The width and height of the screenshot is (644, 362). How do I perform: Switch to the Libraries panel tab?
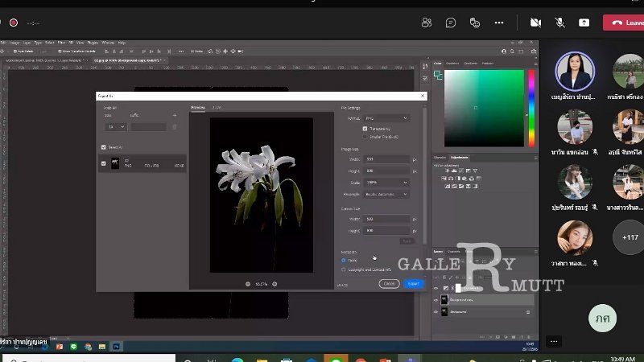point(440,157)
